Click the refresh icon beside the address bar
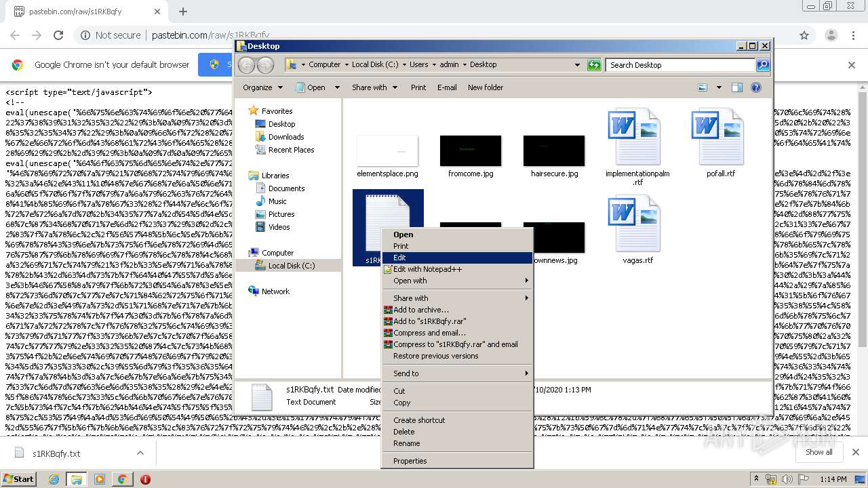868x488 pixels. point(594,65)
